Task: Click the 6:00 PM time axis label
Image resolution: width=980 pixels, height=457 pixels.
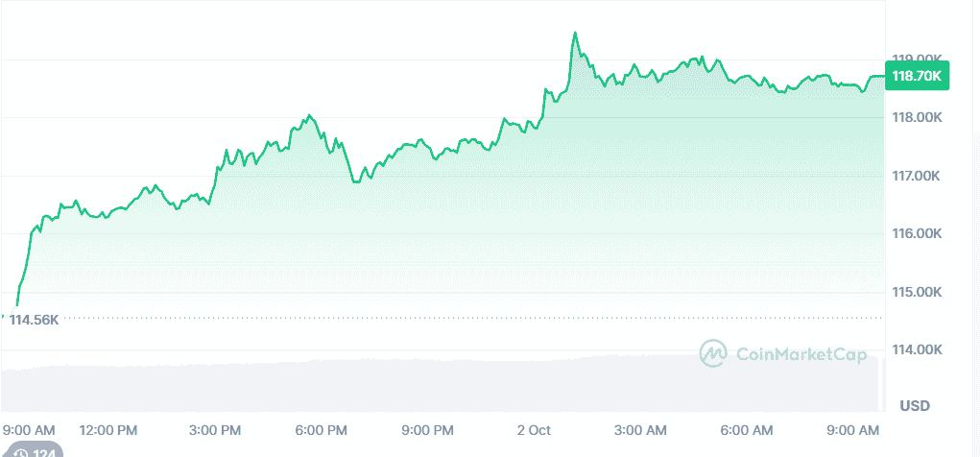Action: (322, 429)
